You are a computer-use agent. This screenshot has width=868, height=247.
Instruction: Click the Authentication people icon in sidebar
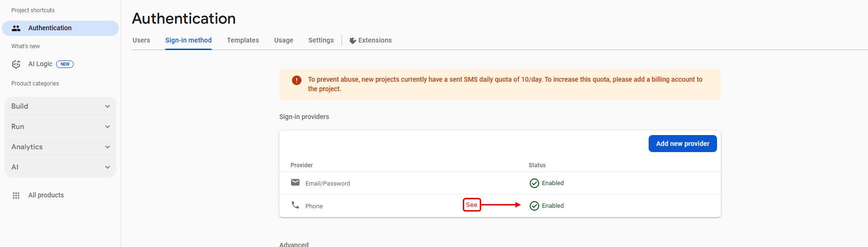click(16, 28)
